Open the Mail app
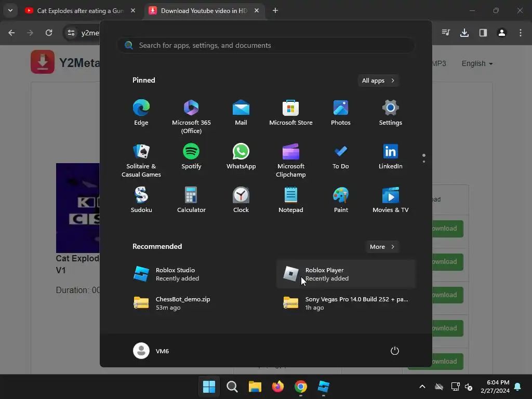The image size is (532, 399). tap(241, 113)
